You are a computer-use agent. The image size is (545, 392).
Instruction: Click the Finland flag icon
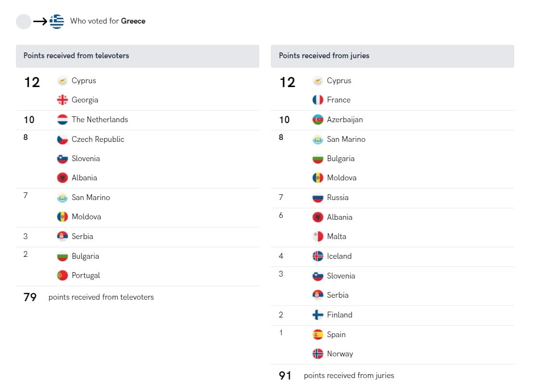pos(318,315)
